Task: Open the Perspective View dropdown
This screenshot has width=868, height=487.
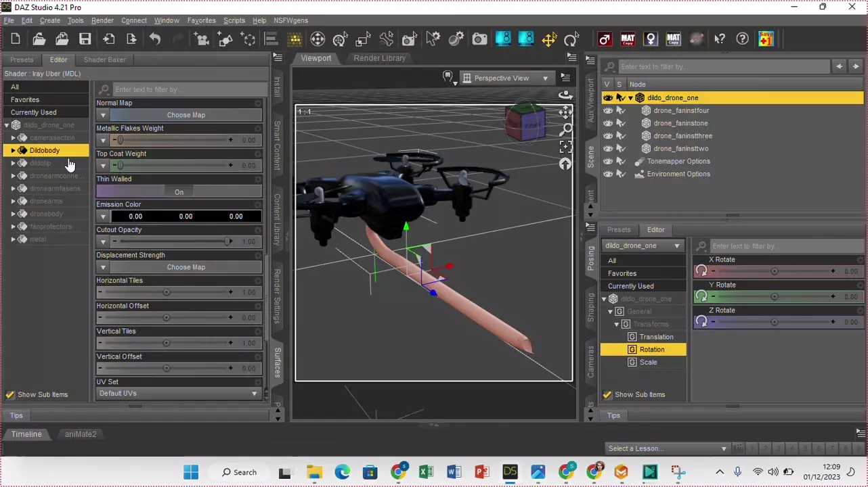Action: 505,78
